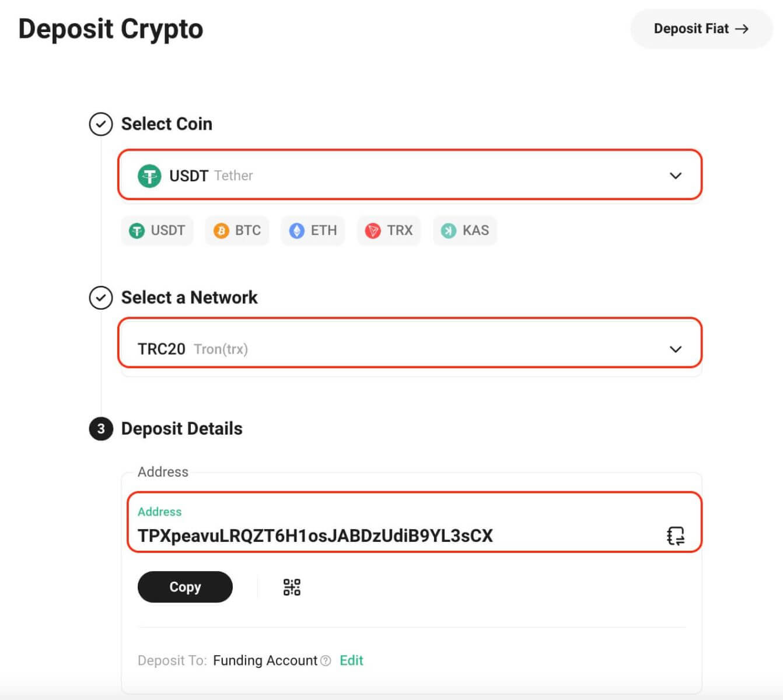Click the arrow icon on Deposit Fiat

tap(742, 28)
